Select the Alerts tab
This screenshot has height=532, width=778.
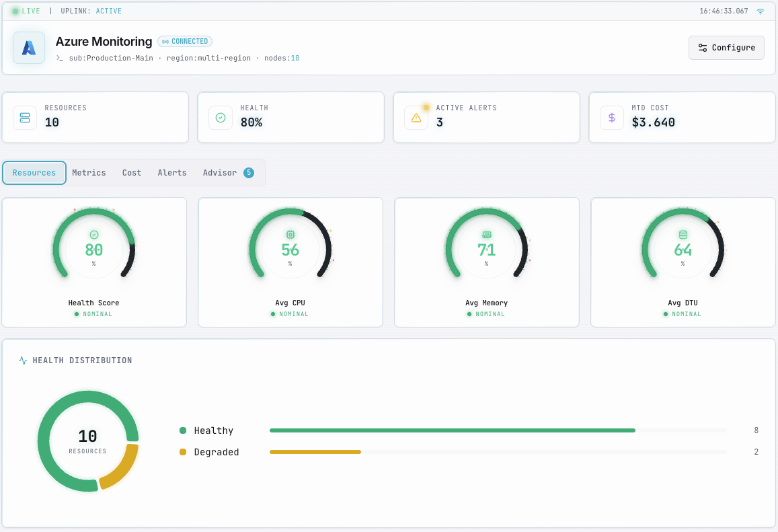point(172,173)
